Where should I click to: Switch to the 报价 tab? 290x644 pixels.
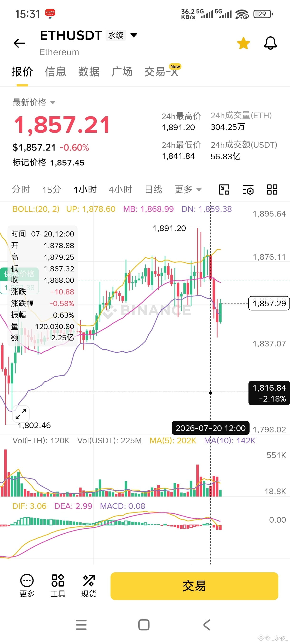coord(22,71)
